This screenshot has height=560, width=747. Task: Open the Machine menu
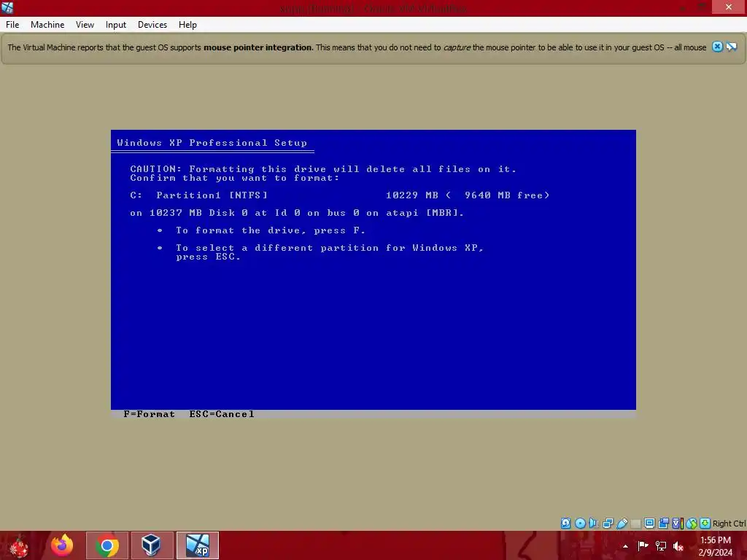click(x=47, y=25)
